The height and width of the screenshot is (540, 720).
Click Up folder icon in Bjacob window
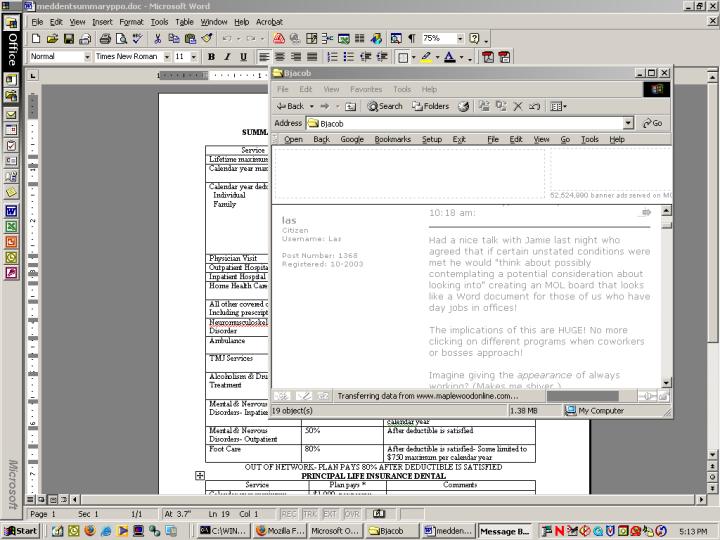pos(350,107)
